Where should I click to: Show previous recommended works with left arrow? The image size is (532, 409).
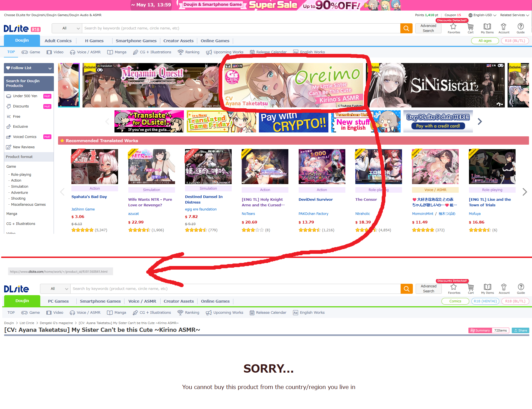point(62,192)
